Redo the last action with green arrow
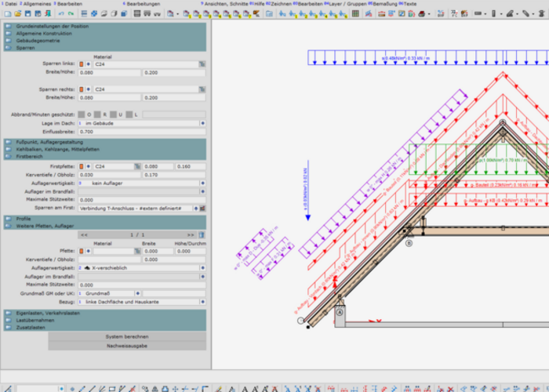549x392 pixels. click(71, 13)
